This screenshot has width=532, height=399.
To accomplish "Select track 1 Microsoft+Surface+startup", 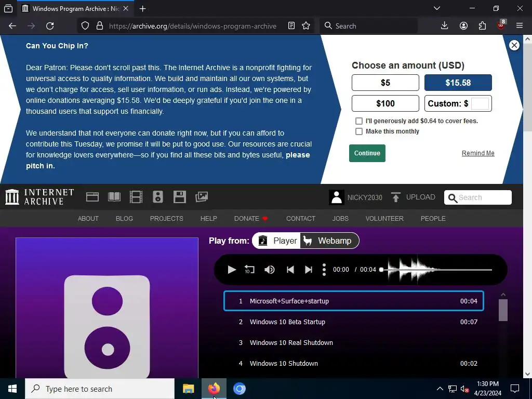I will point(353,301).
